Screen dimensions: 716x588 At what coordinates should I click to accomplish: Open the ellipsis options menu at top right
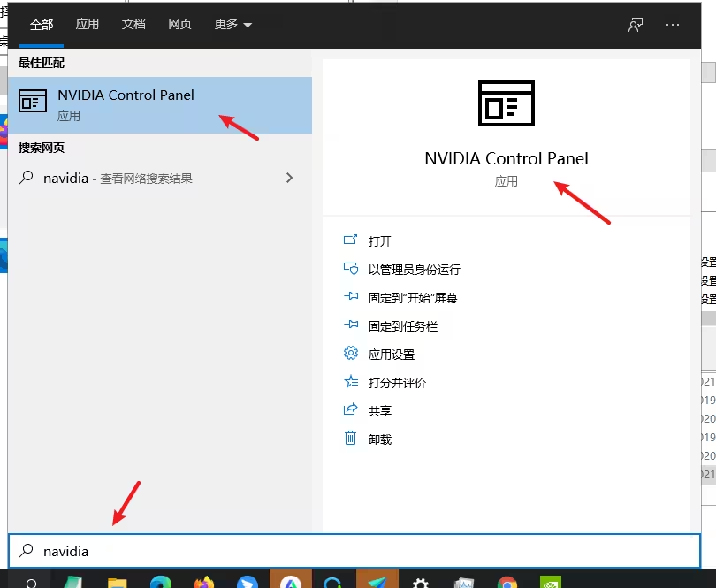pos(672,25)
